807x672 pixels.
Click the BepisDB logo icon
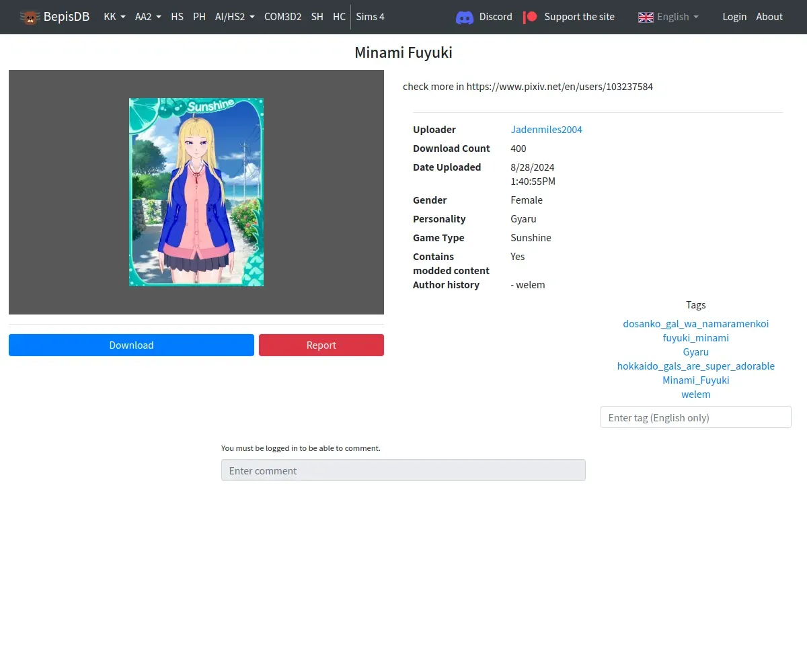30,17
